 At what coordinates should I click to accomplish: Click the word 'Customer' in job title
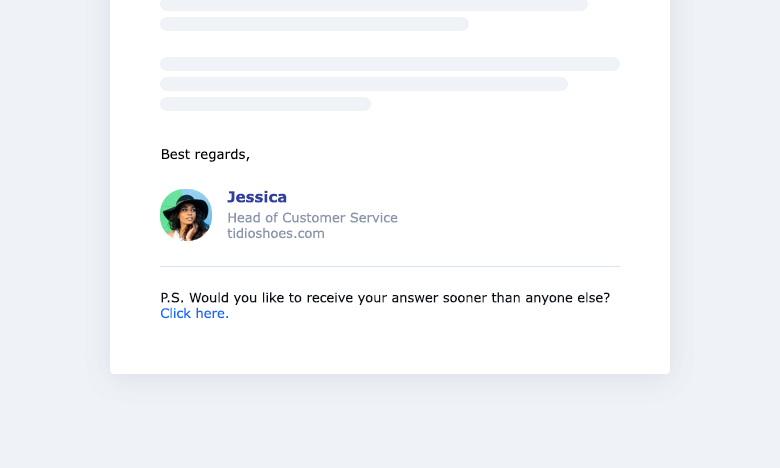click(314, 218)
